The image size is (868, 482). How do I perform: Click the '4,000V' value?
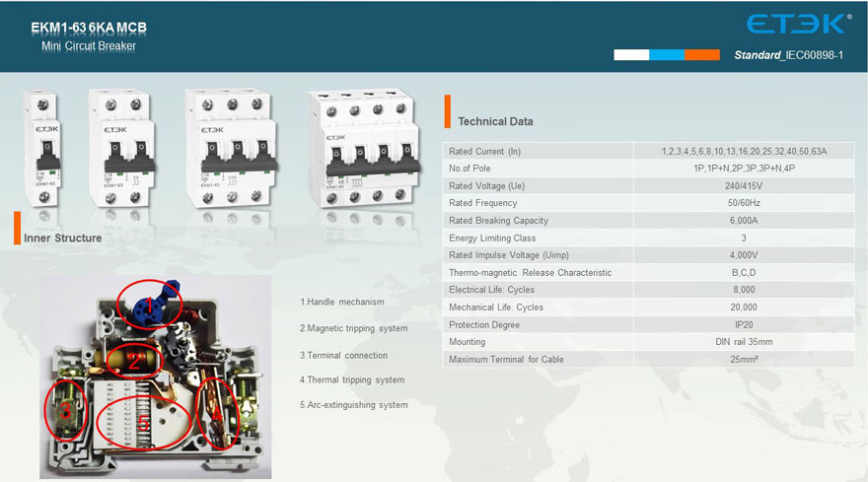(x=744, y=255)
